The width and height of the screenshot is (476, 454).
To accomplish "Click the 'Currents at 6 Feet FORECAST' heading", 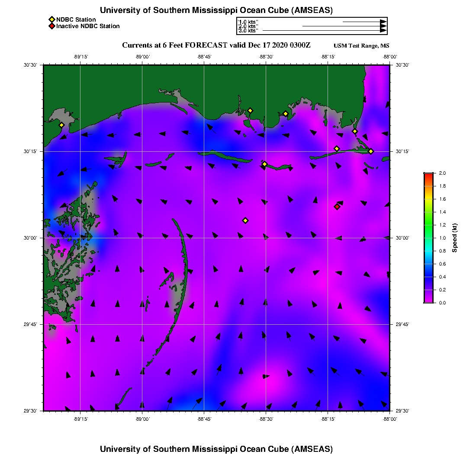I will tap(216, 45).
